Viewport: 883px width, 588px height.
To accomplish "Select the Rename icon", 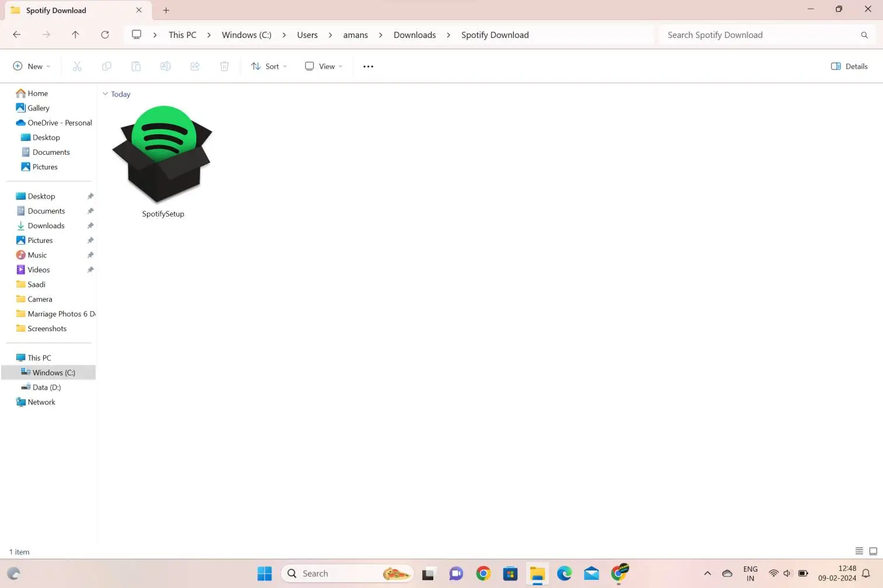I will click(x=165, y=66).
